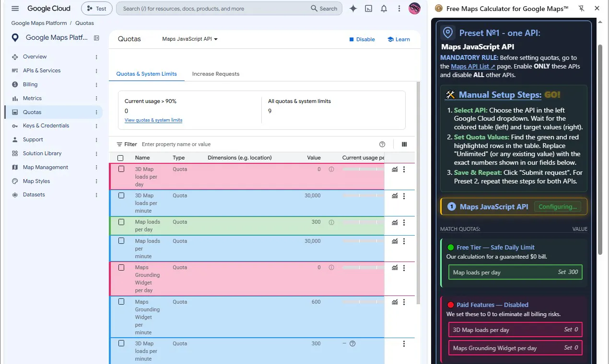
Task: Show usage chart for Maps Grounding Widget per day
Action: point(395,268)
